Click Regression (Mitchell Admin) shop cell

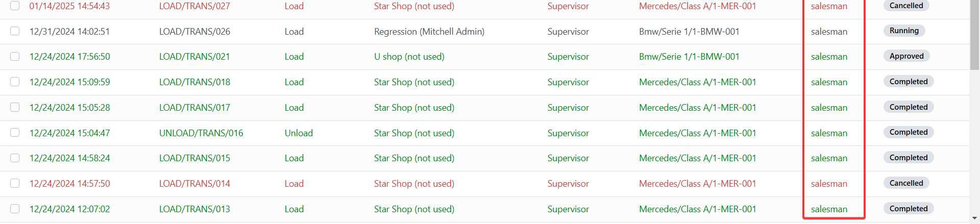429,32
